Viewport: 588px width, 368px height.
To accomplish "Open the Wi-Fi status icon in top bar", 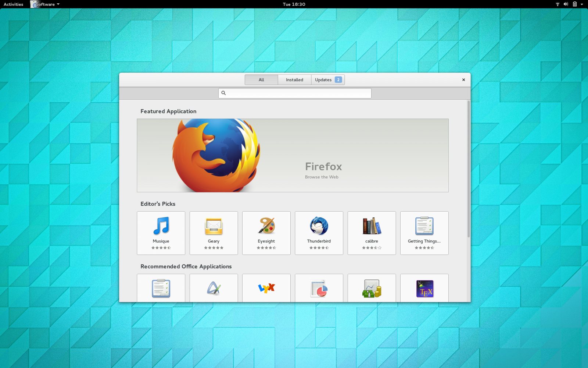I will (x=557, y=4).
